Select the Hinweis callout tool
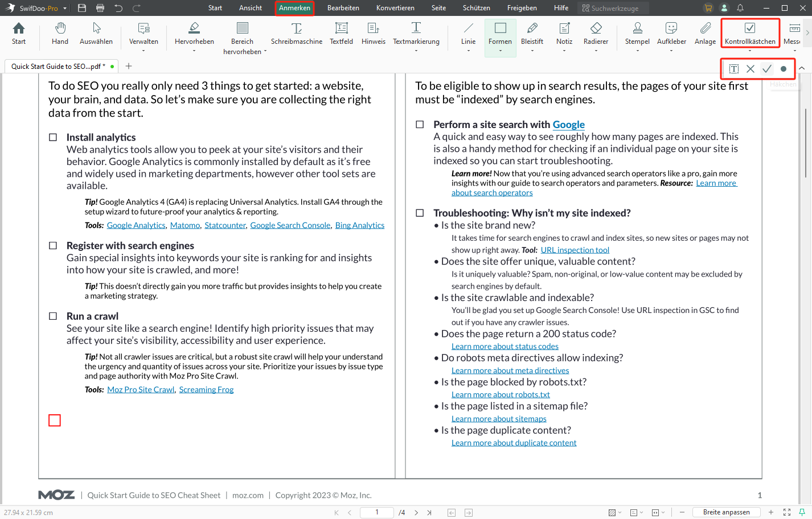Viewport: 812px width, 519px height. (374, 34)
